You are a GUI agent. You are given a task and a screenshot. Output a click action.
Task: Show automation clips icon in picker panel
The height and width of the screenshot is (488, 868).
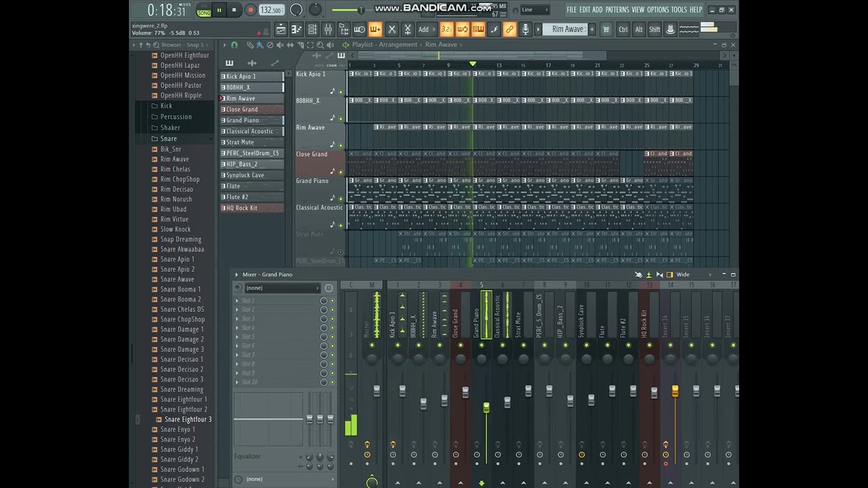click(x=275, y=63)
